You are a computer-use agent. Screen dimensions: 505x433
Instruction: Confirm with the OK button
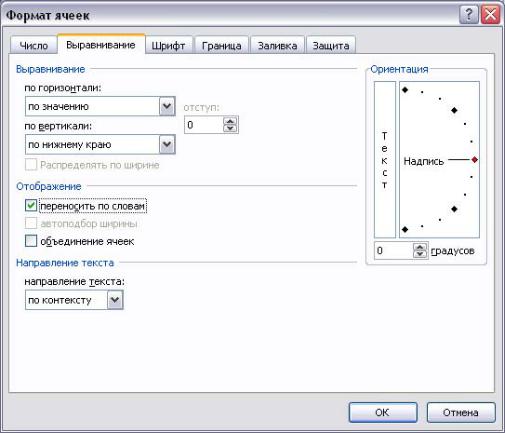tap(383, 413)
